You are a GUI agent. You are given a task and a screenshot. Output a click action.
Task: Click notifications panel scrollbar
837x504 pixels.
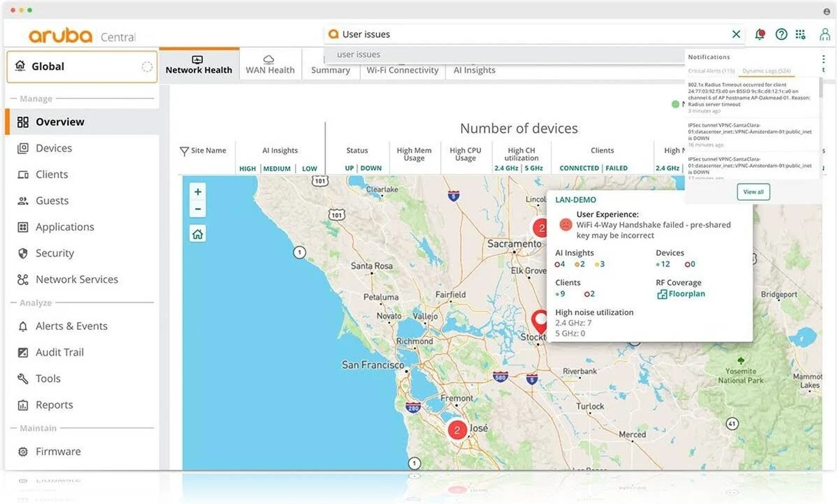(x=820, y=88)
